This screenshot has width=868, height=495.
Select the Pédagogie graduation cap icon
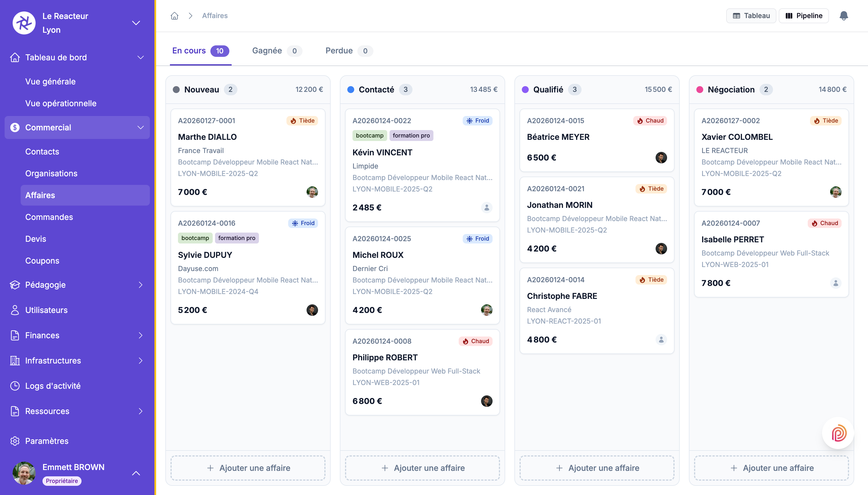pos(15,285)
